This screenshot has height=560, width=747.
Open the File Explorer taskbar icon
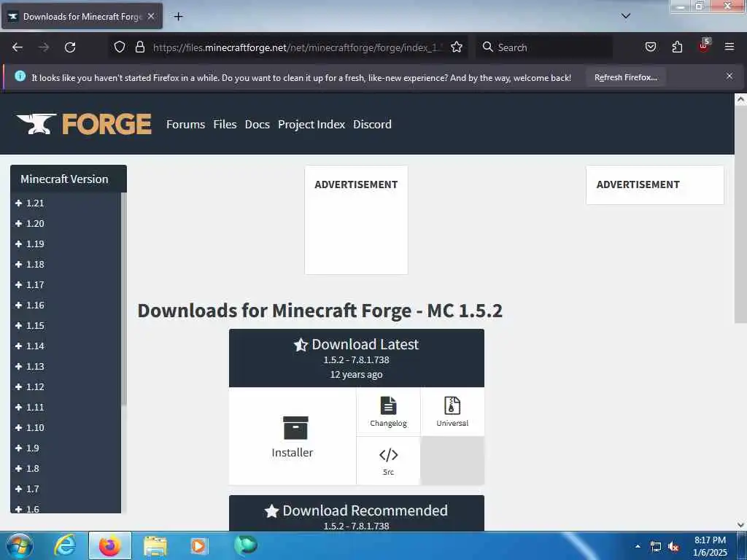155,546
